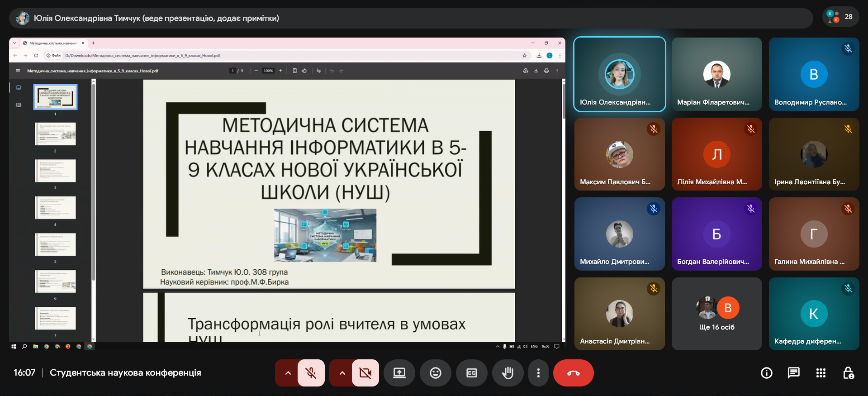Image resolution: width=868 pixels, height=396 pixels.
Task: Select Богдан Валерійович participant tile
Action: [717, 234]
